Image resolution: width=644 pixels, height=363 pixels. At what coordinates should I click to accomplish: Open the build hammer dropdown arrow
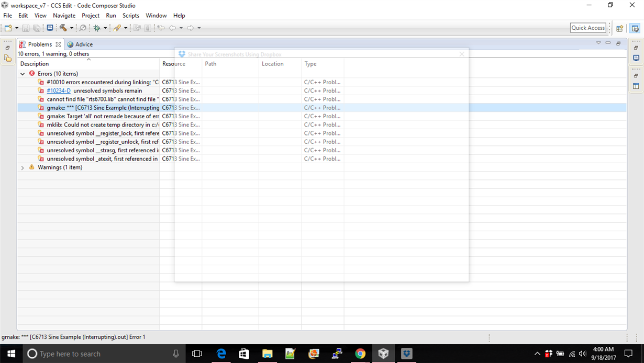71,28
